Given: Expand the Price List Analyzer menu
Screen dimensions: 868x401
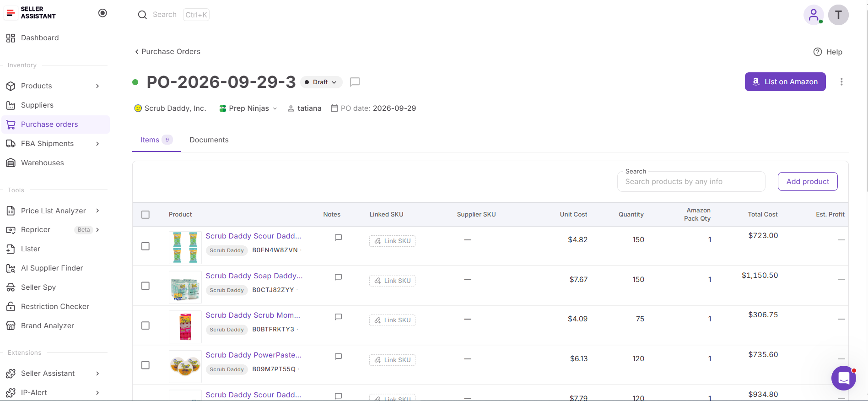Looking at the screenshot, I should coord(97,211).
